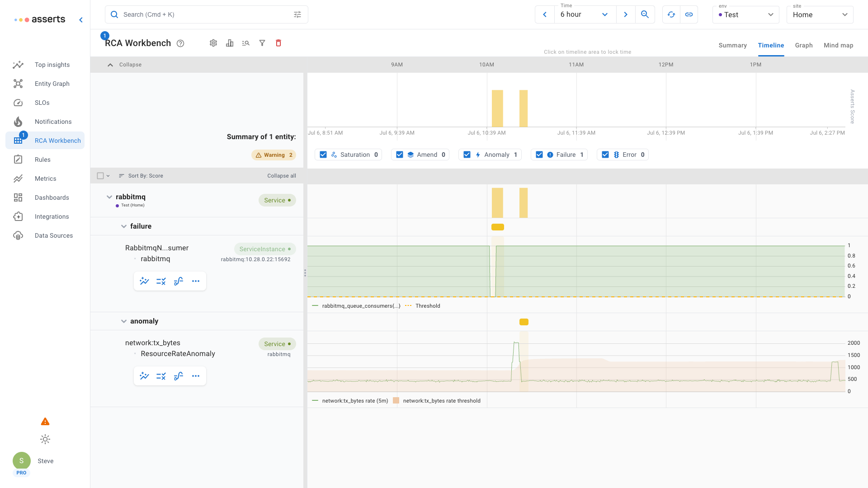The height and width of the screenshot is (488, 868).
Task: Toggle the Anomaly filter checkbox
Action: [467, 155]
